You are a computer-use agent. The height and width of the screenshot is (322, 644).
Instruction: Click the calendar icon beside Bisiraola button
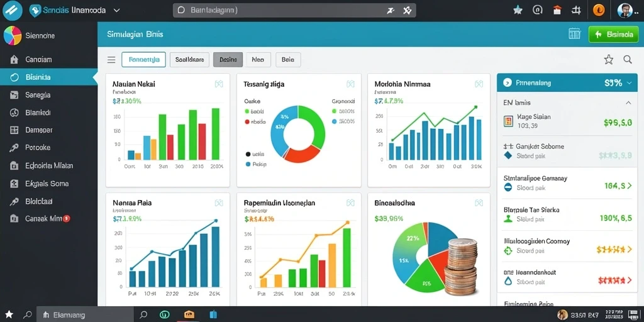point(574,34)
